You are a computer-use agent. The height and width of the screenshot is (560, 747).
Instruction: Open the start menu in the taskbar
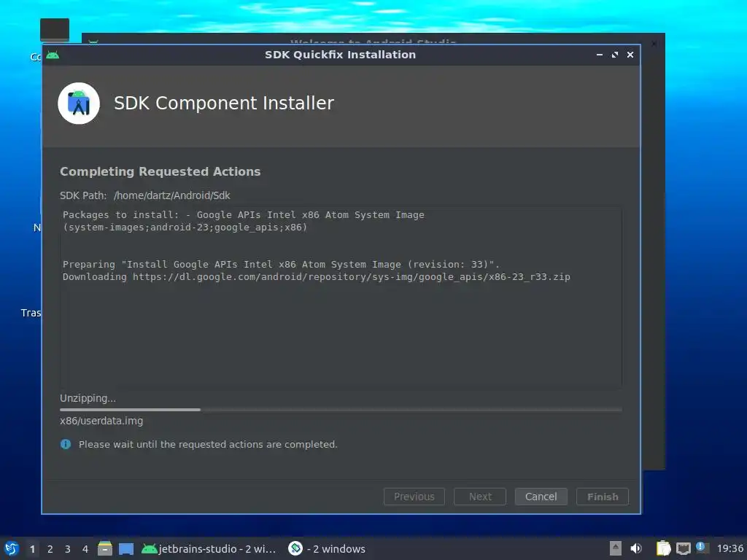(x=12, y=548)
